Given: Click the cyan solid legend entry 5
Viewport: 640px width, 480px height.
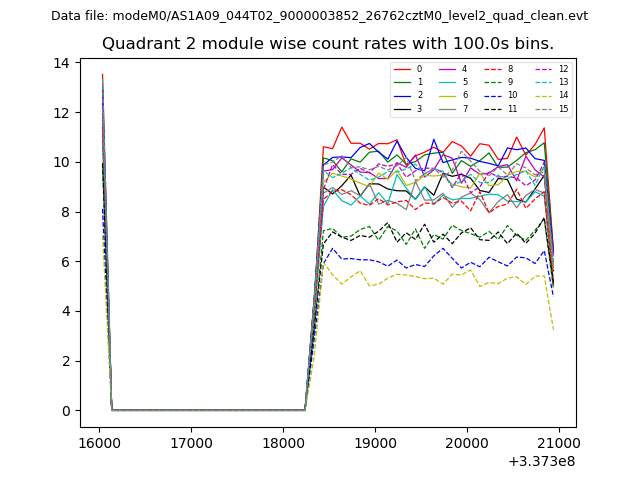Looking at the screenshot, I should coord(454,82).
